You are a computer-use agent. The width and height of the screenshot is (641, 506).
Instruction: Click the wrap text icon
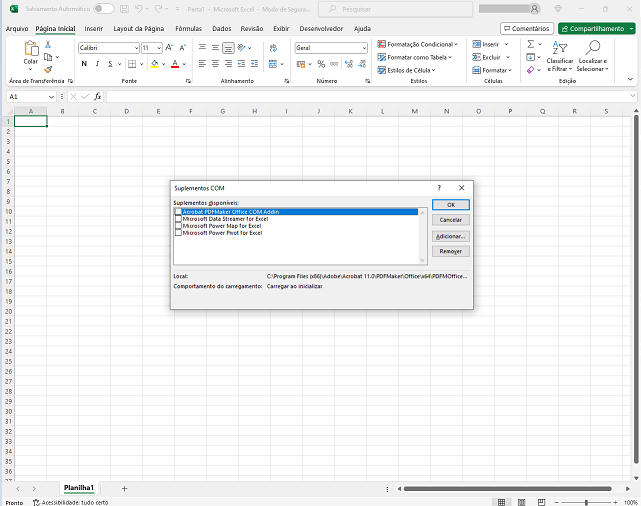pos(273,48)
